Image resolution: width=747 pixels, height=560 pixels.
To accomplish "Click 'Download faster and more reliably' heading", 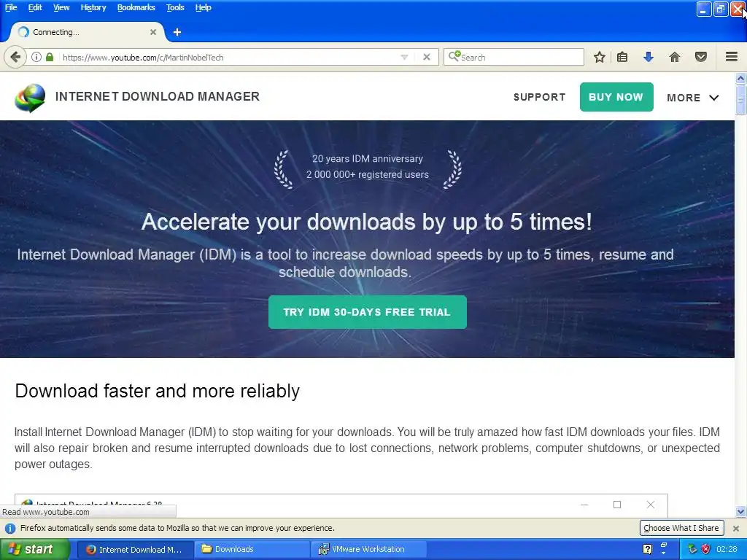I will tap(158, 391).
